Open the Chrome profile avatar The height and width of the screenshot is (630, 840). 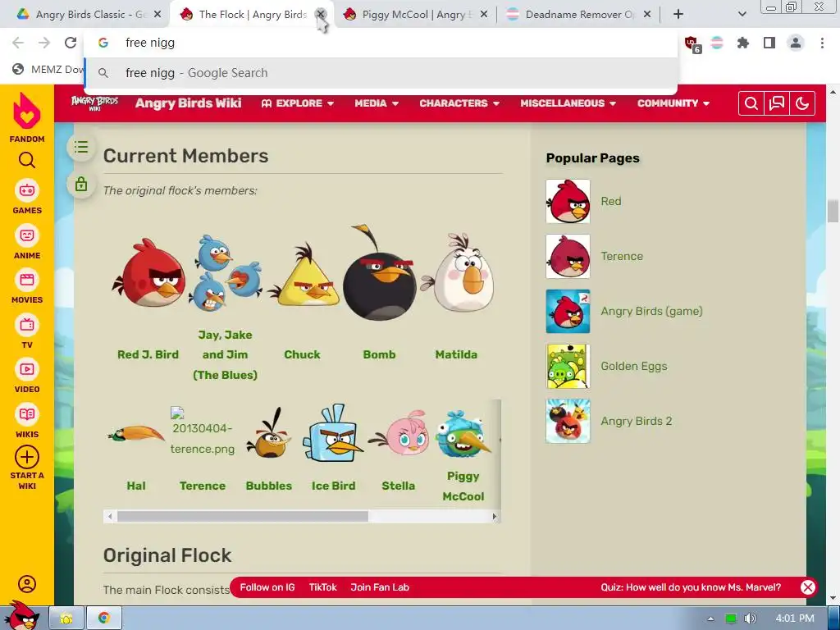[796, 43]
